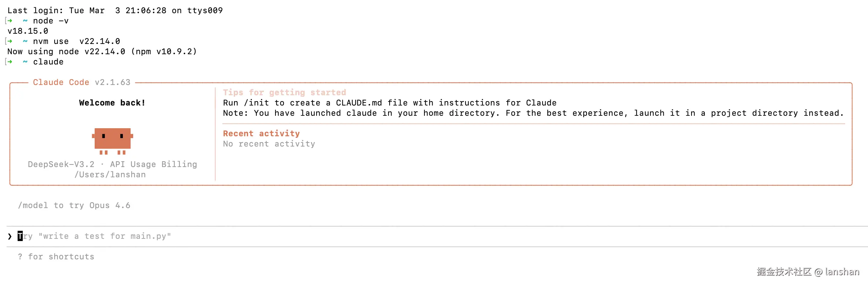Click the "Claude Code" title label
The width and height of the screenshot is (868, 285).
[61, 82]
